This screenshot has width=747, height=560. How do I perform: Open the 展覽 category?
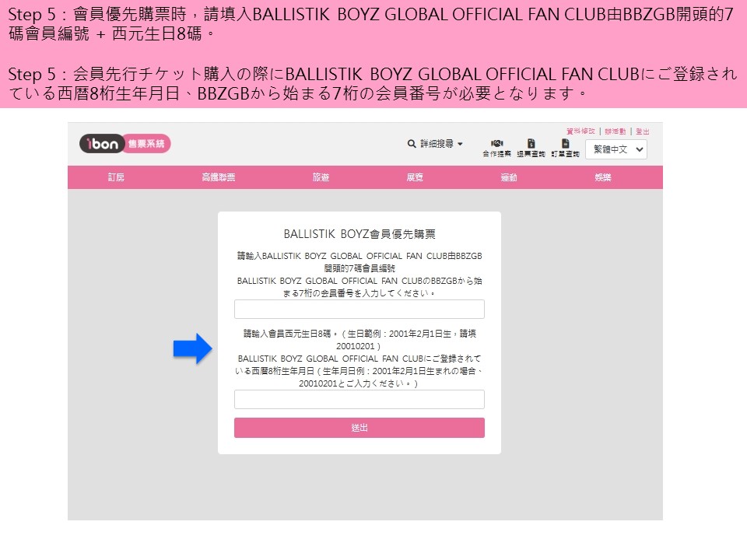click(415, 177)
